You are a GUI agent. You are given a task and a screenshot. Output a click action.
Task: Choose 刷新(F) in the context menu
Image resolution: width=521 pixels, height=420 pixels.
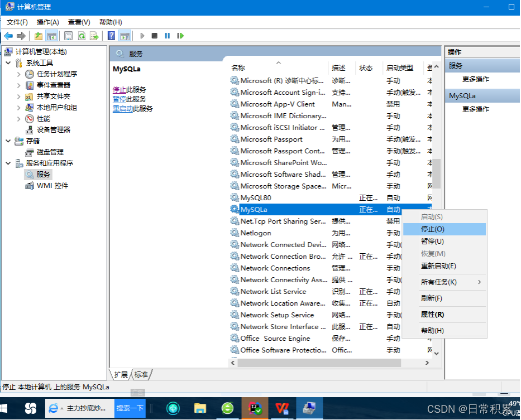click(x=444, y=298)
